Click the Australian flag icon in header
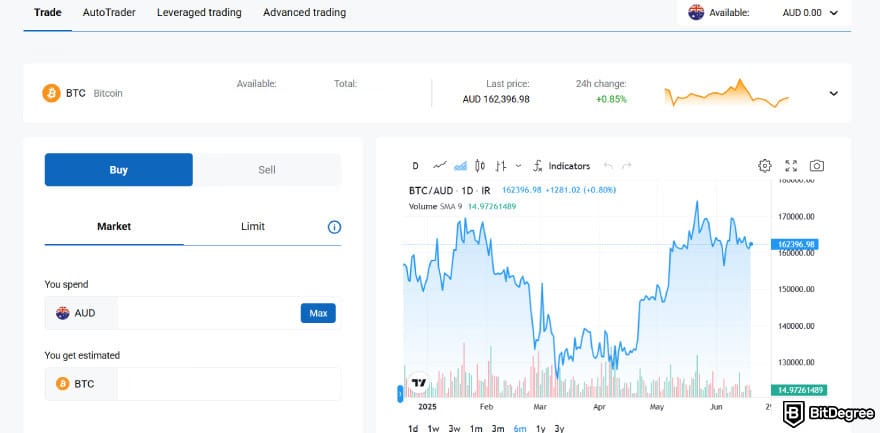This screenshot has height=433, width=880. click(696, 12)
